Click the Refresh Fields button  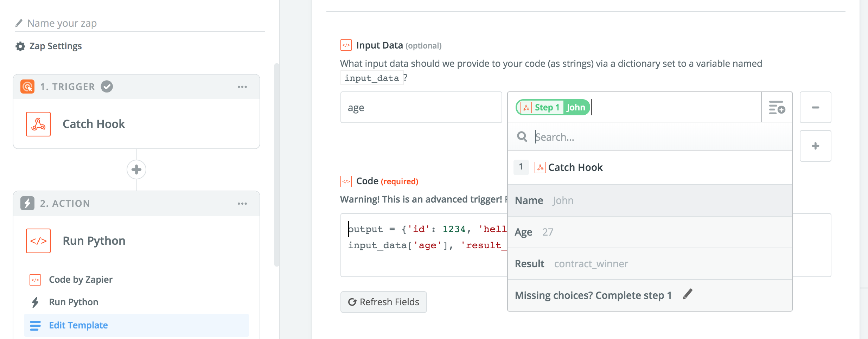[383, 302]
